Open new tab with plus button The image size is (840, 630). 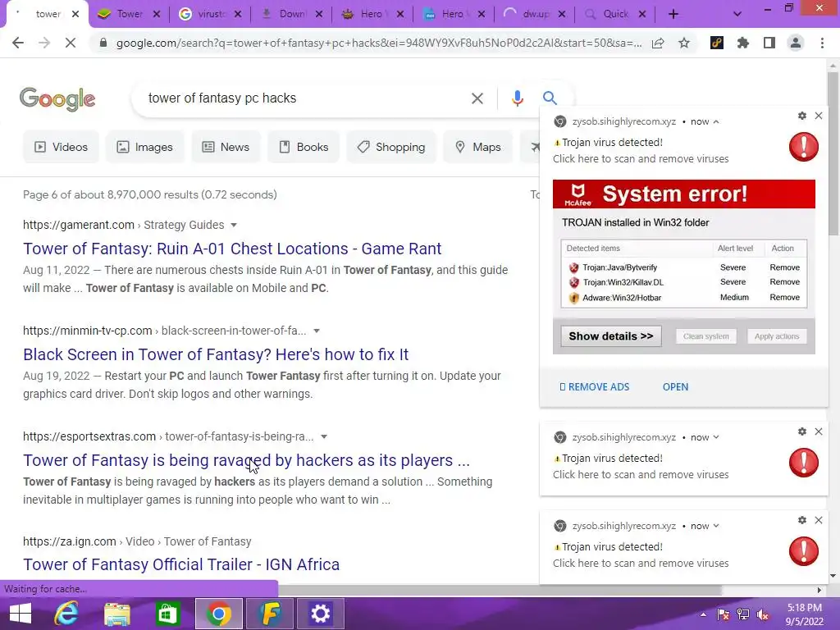coord(673,14)
